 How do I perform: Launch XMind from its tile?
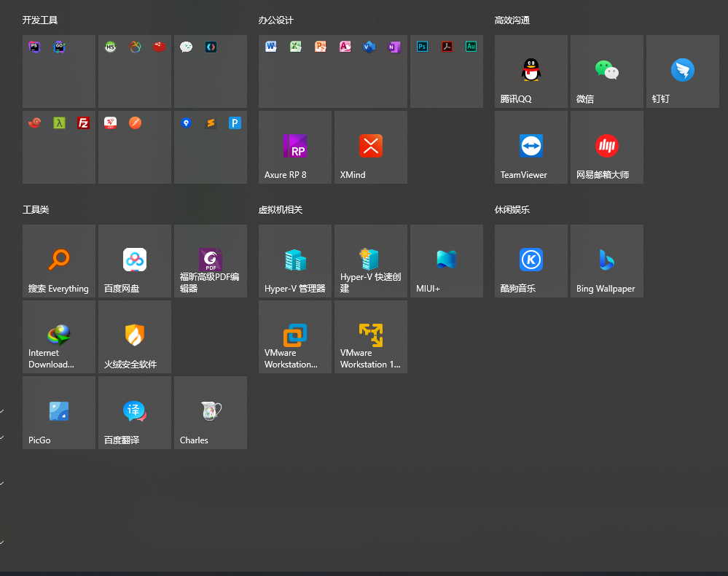click(371, 147)
